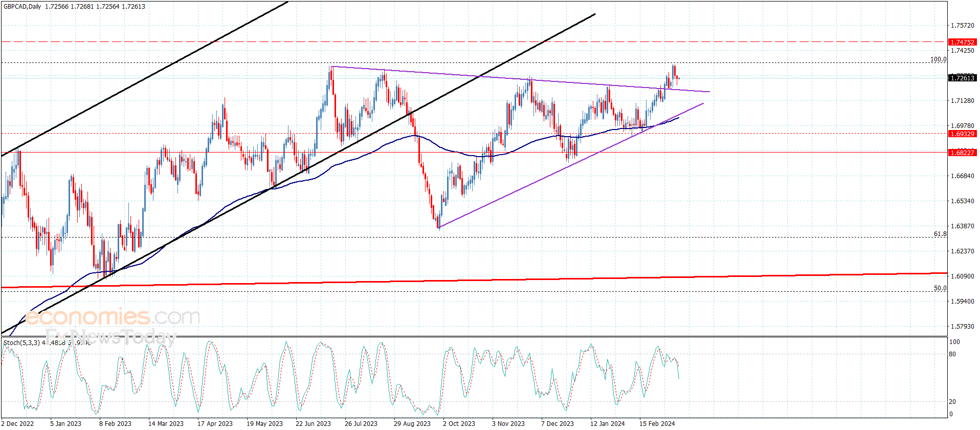Click the red 1.68227 price level label
980x430 pixels.
[x=962, y=153]
